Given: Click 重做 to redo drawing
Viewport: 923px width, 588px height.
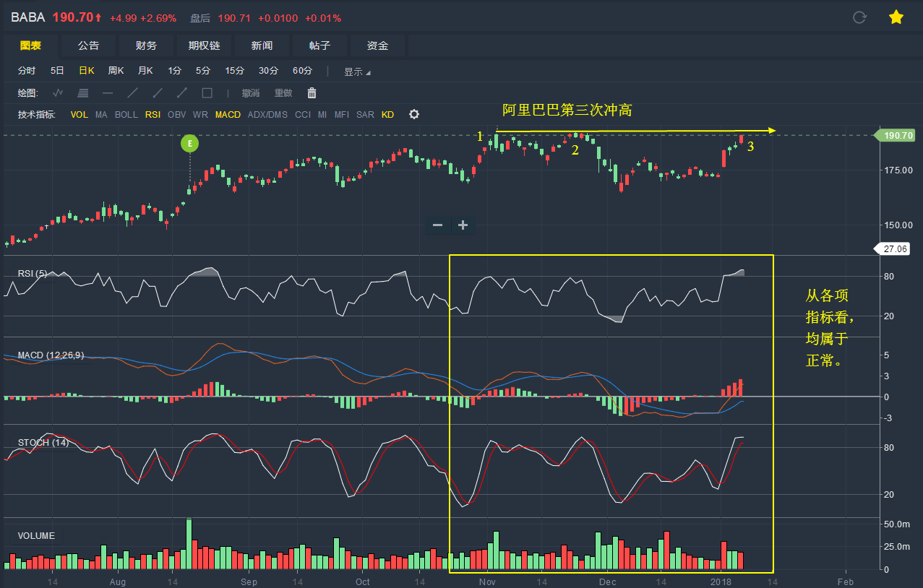Looking at the screenshot, I should 283,93.
